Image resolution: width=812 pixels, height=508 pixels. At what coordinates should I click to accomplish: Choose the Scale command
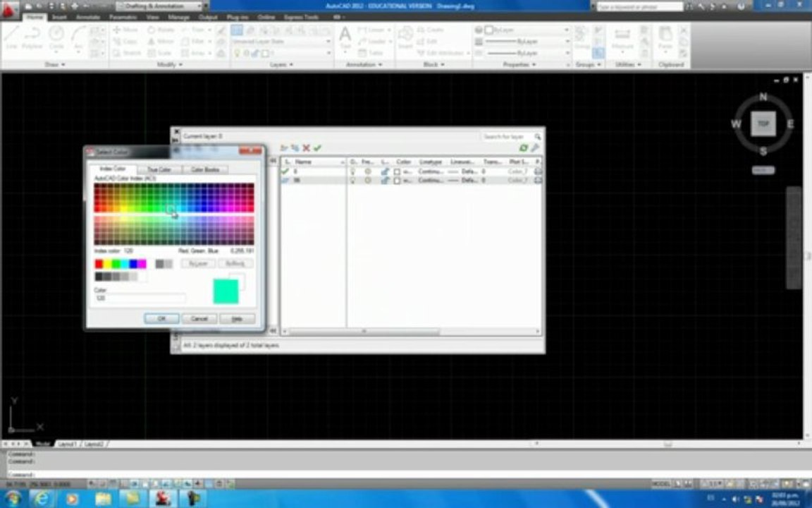pyautogui.click(x=159, y=53)
